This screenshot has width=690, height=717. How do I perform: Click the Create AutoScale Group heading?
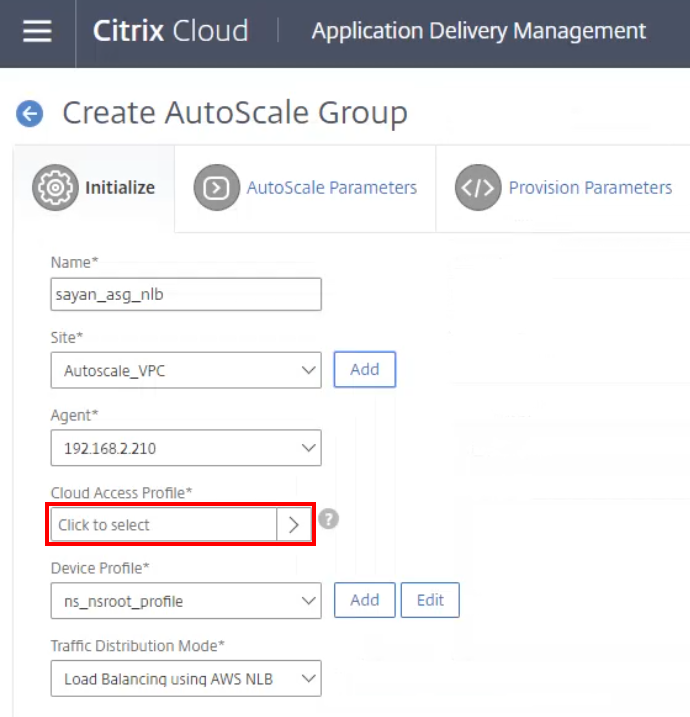point(235,112)
